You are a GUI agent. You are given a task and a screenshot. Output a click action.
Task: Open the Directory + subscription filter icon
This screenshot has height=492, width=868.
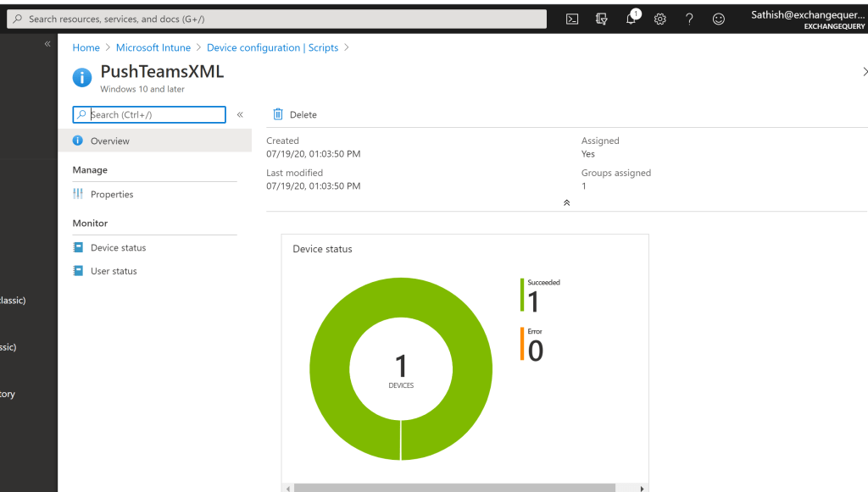point(602,19)
